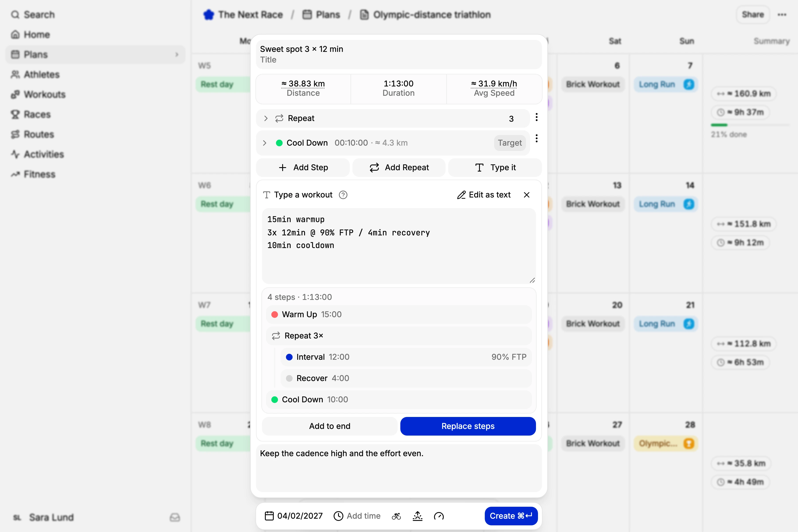
Task: Click the Type it button
Action: point(495,167)
